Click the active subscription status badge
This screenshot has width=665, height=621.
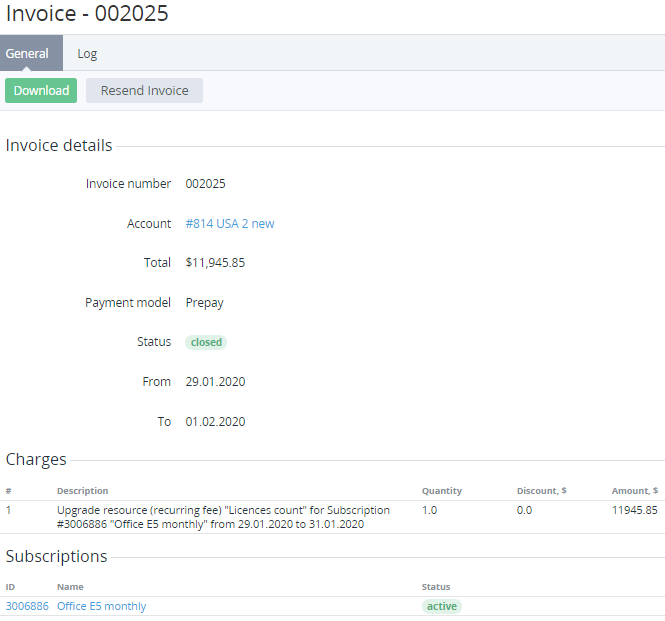coord(441,606)
